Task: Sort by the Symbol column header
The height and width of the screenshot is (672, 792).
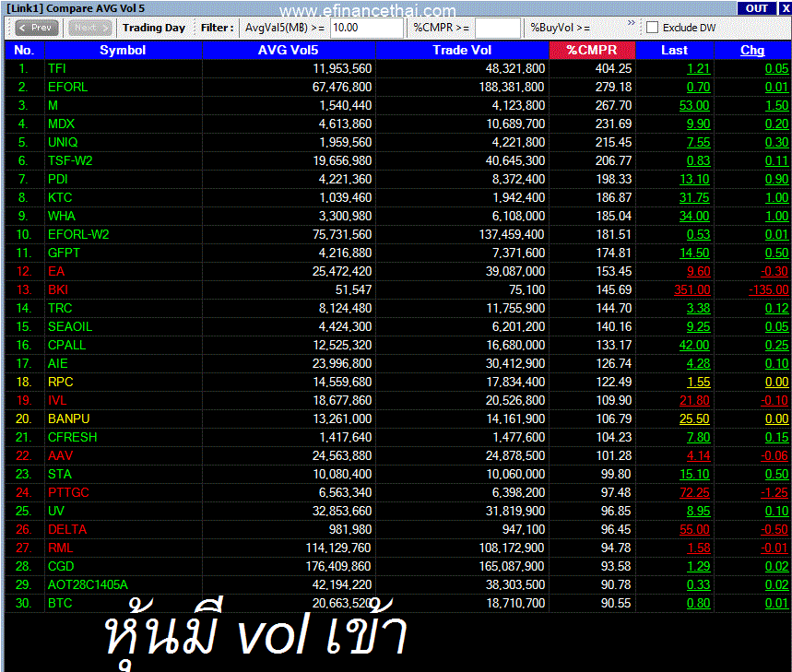Action: [x=123, y=50]
